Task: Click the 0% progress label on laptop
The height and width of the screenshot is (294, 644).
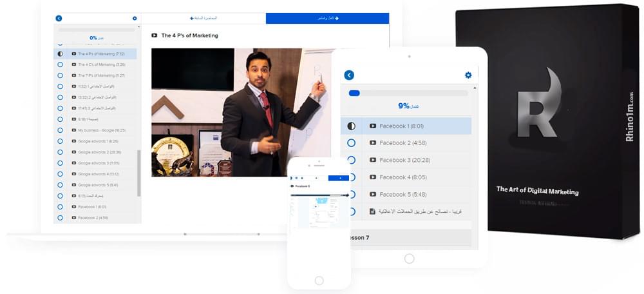Action: pyautogui.click(x=97, y=38)
